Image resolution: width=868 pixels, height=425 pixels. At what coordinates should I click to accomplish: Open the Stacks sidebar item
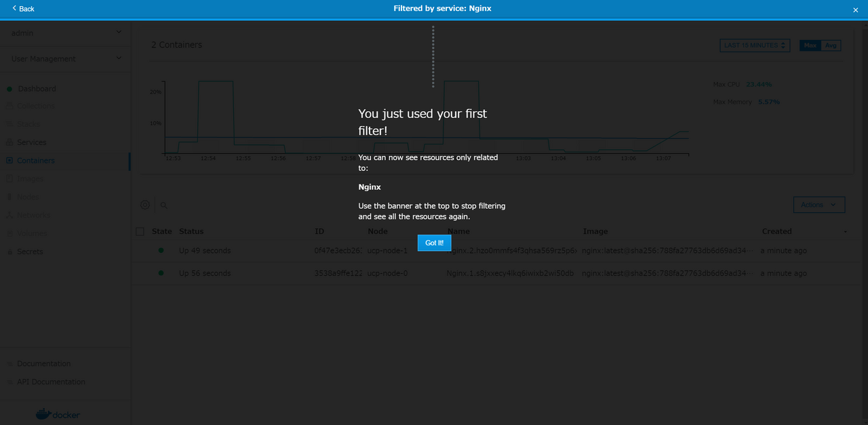[x=29, y=124]
